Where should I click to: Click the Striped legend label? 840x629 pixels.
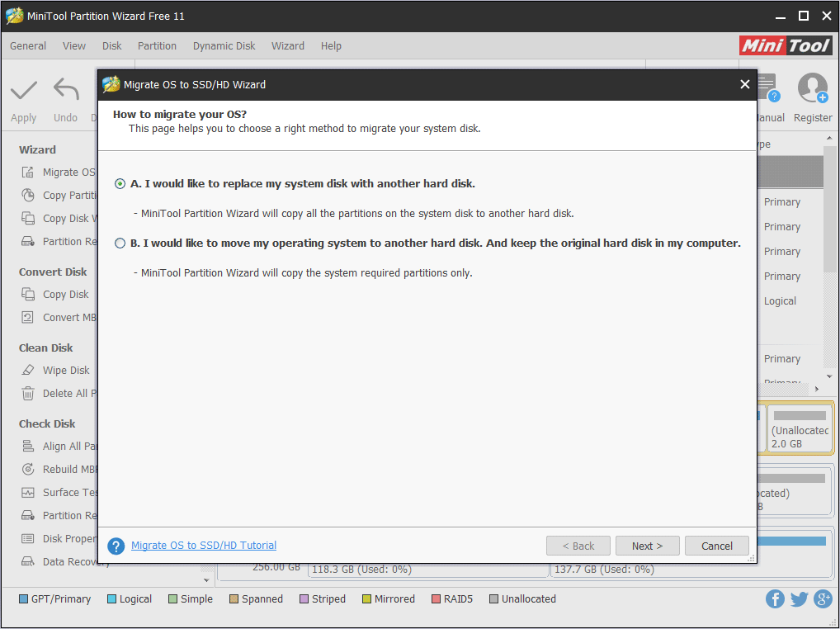328,599
